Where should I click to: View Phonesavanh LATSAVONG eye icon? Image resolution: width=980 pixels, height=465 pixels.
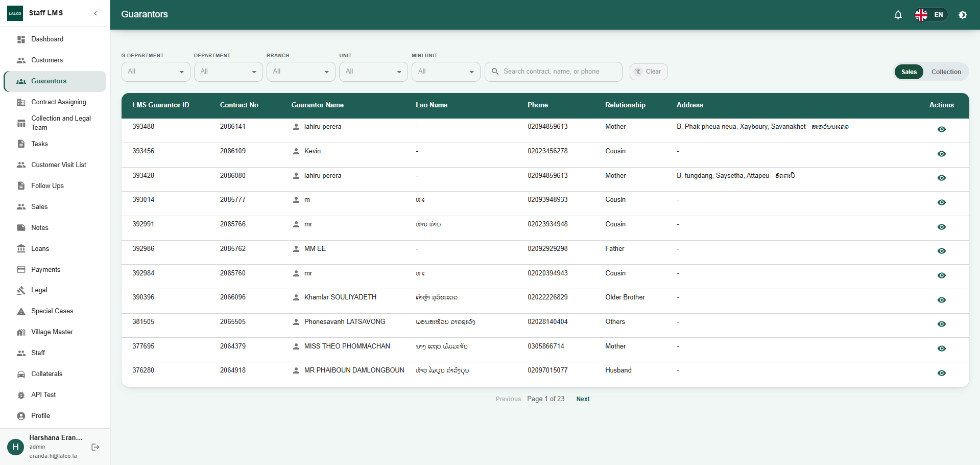(x=942, y=324)
